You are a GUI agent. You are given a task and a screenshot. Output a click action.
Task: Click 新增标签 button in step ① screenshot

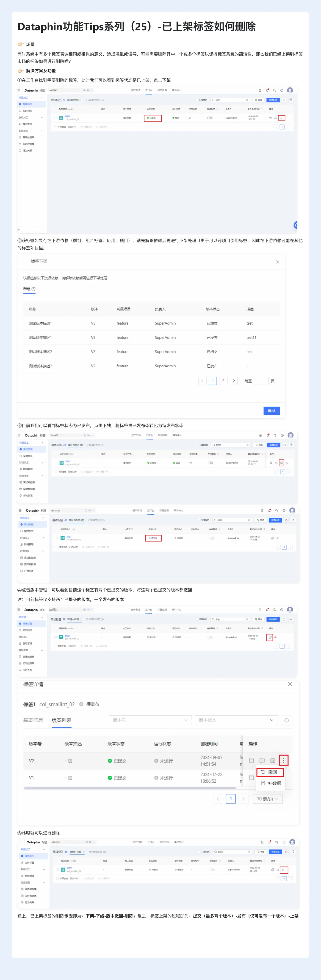pos(273,100)
